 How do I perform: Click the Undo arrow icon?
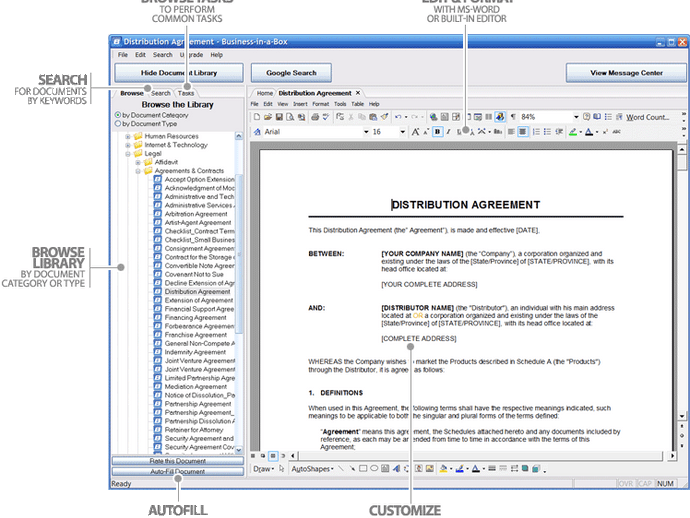click(398, 117)
